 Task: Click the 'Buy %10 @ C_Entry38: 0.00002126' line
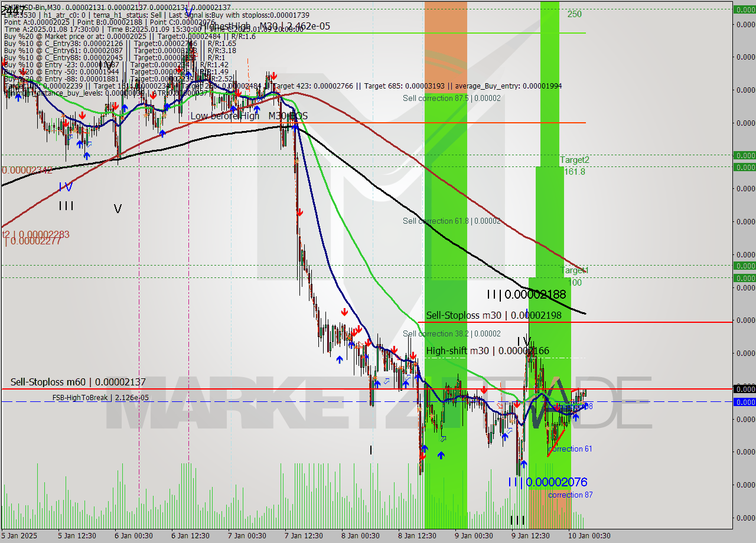click(x=120, y=43)
